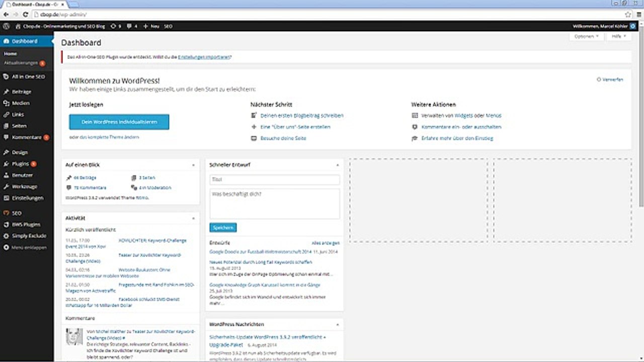
Task: Bookmark the page with the star icon
Action: [628, 15]
